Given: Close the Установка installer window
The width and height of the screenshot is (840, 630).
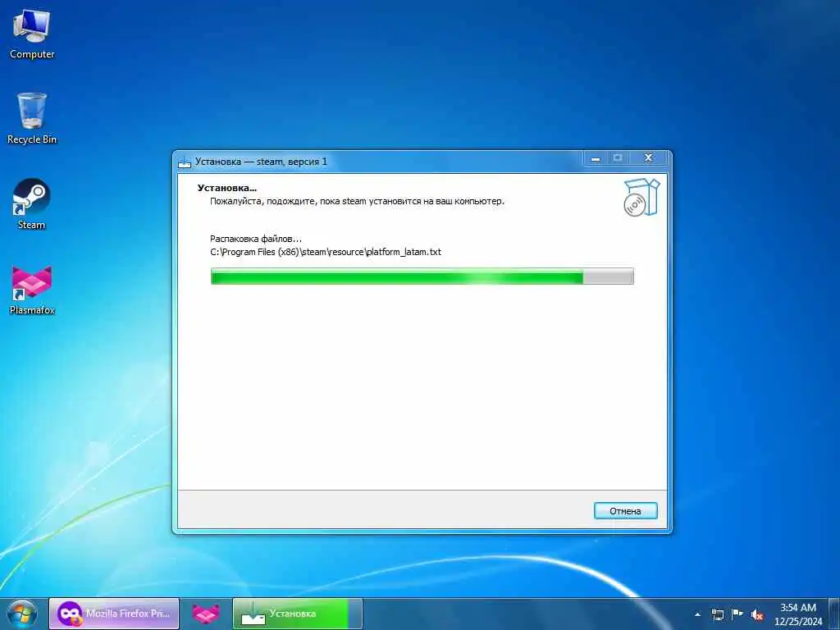Looking at the screenshot, I should click(648, 157).
